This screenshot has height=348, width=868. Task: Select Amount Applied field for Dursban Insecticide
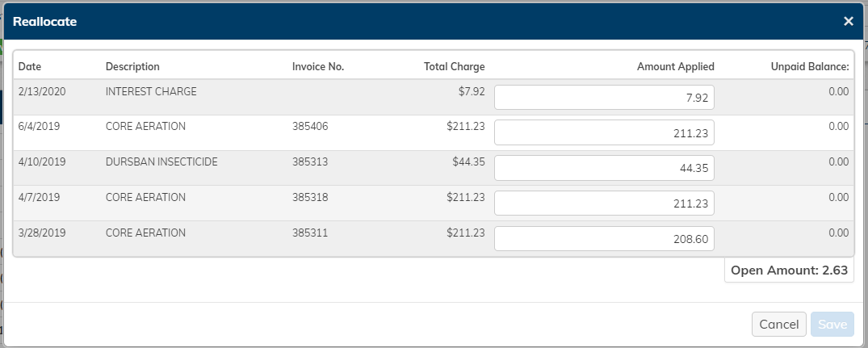tap(604, 168)
